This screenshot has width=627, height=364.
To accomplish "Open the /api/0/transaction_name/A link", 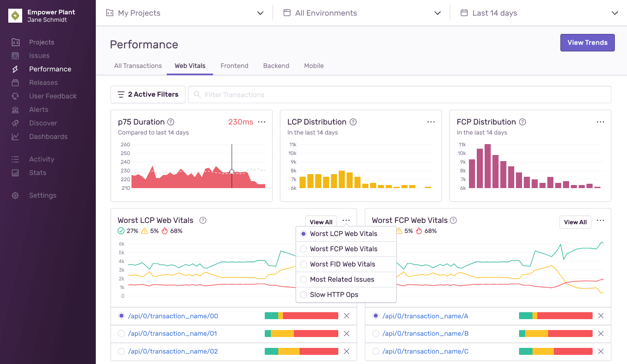I will [425, 316].
